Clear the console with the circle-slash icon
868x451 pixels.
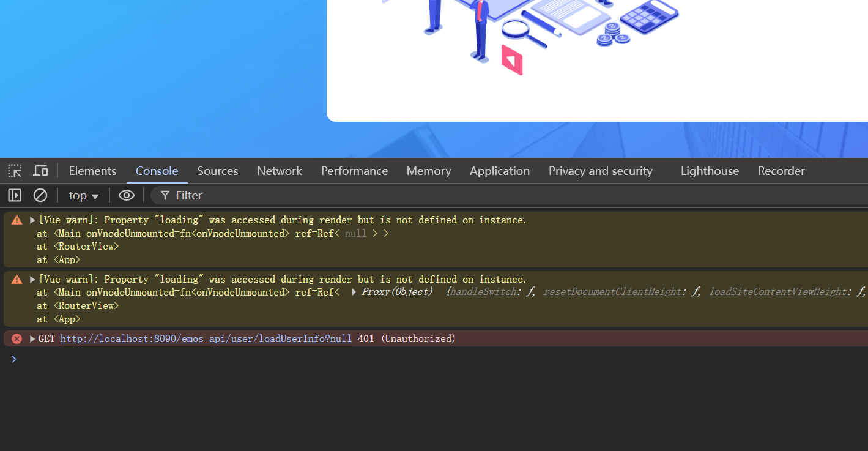(x=40, y=195)
